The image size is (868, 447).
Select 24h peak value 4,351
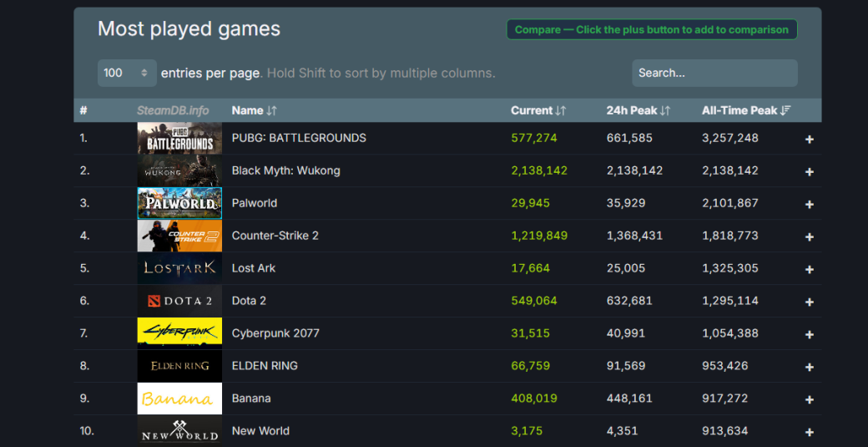pyautogui.click(x=623, y=431)
